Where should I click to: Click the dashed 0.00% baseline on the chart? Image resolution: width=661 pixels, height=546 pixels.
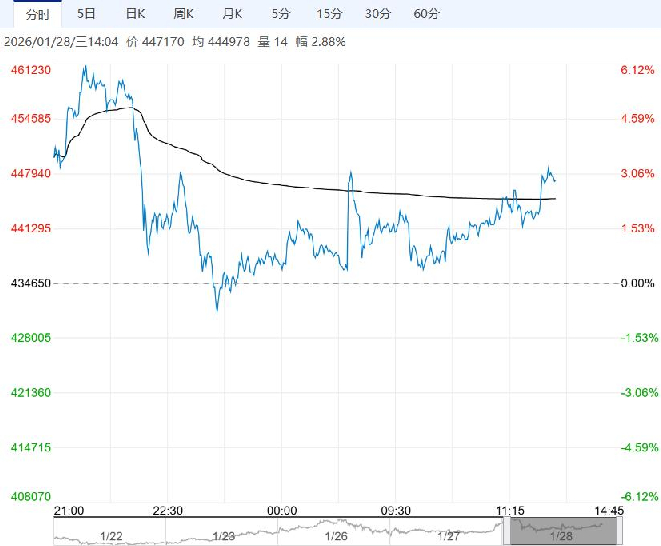[x=400, y=284]
